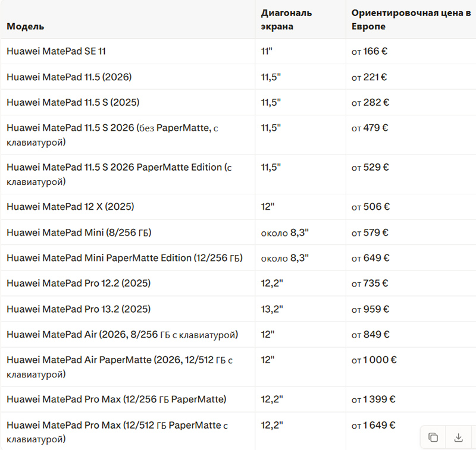Image resolution: width=476 pixels, height=450 pixels.
Task: Download the table via the download icon
Action: [x=458, y=438]
